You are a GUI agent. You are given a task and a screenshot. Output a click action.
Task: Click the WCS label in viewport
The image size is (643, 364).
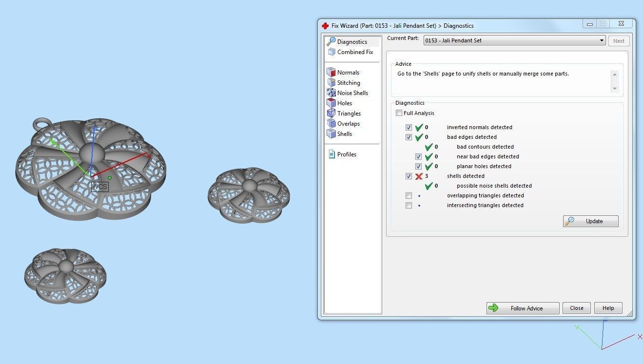click(99, 186)
